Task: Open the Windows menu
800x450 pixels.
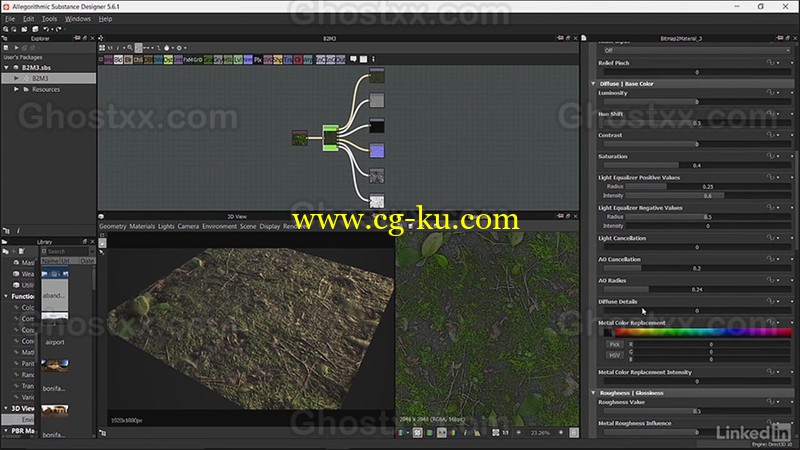Action: [78, 19]
